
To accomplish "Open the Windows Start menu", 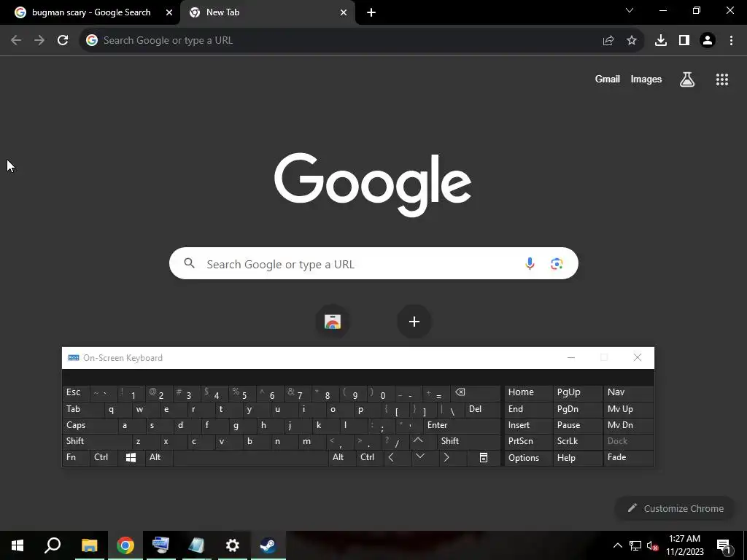I will tap(18, 545).
